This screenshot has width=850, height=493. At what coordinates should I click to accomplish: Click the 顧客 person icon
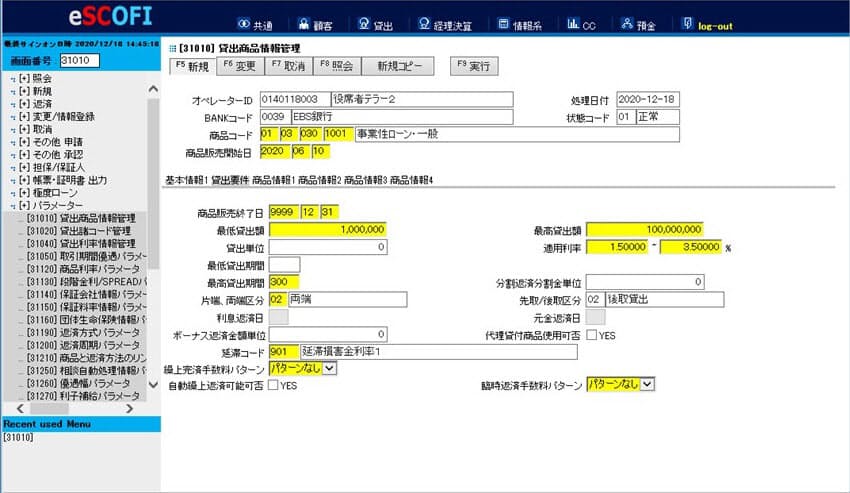click(x=304, y=23)
